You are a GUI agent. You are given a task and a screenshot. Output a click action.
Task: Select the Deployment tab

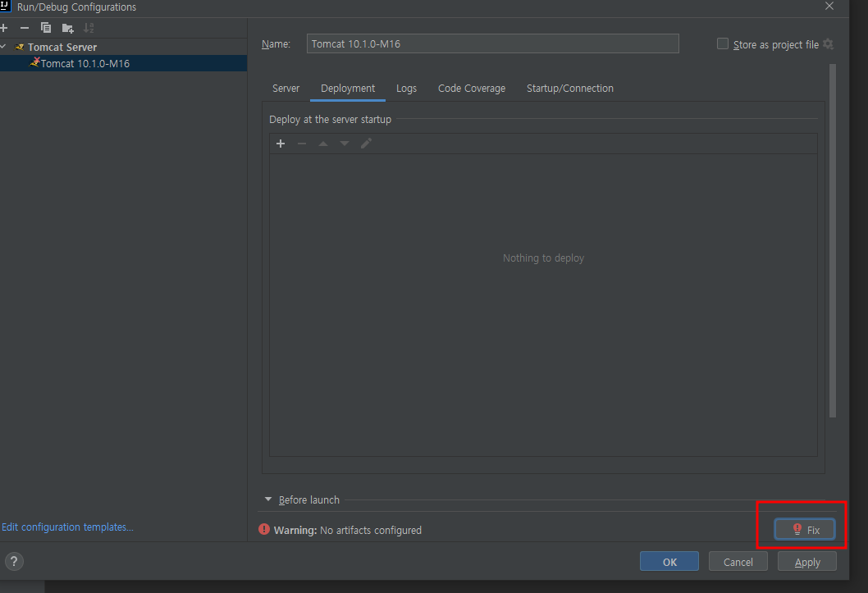pos(348,89)
